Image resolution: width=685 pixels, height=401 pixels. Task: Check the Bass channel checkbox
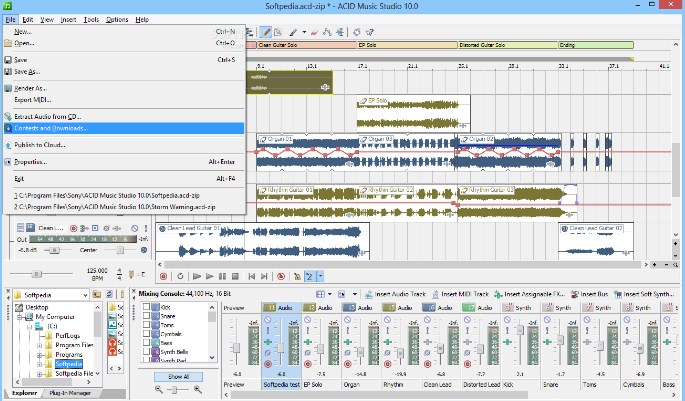pyautogui.click(x=146, y=343)
